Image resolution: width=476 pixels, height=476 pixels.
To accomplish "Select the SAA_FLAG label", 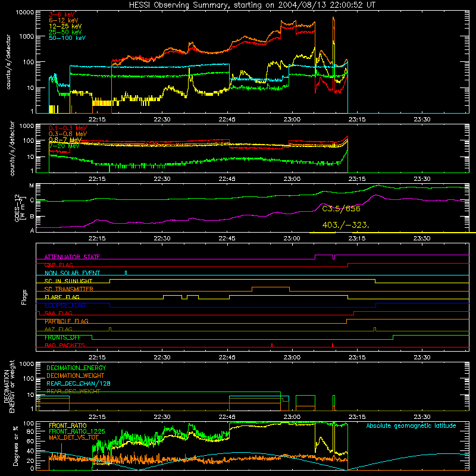I will [58, 313].
